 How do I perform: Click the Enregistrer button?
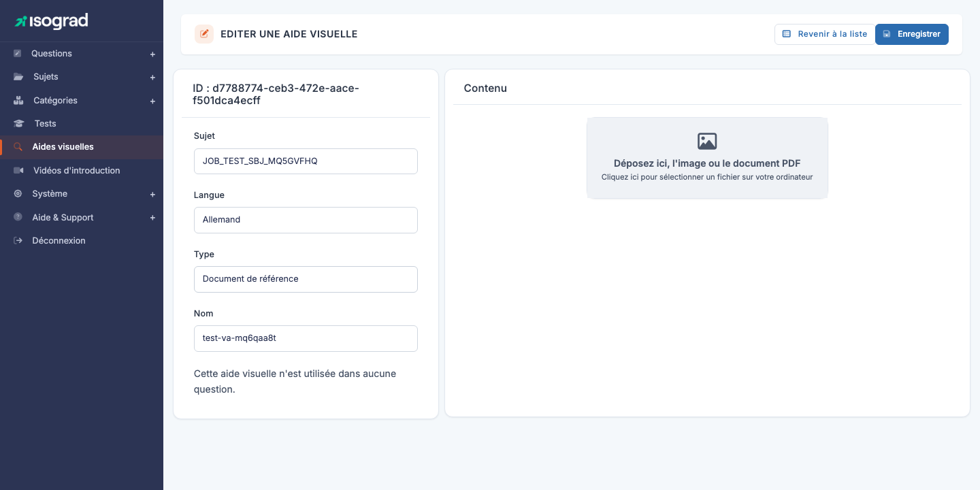coord(912,34)
